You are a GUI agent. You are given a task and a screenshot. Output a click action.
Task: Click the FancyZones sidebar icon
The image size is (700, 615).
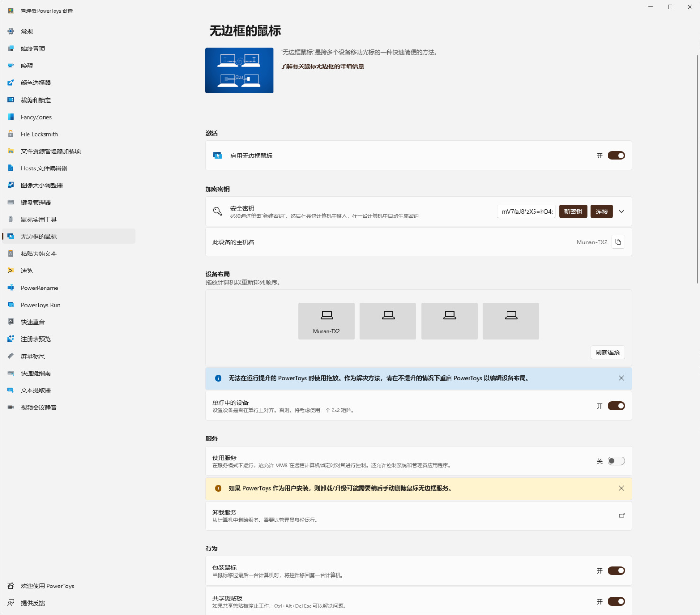tap(10, 117)
